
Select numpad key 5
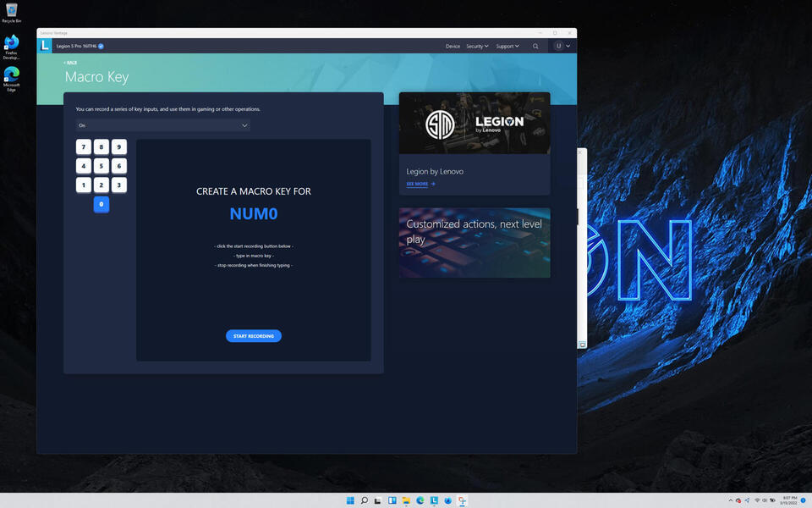(x=101, y=167)
